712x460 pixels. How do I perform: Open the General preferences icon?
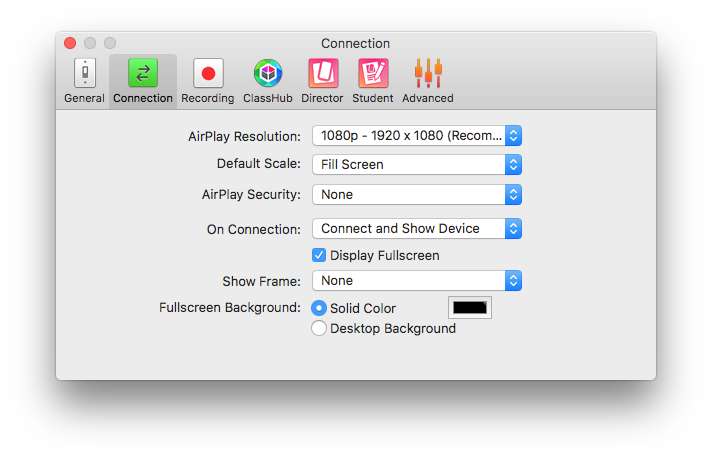click(84, 73)
